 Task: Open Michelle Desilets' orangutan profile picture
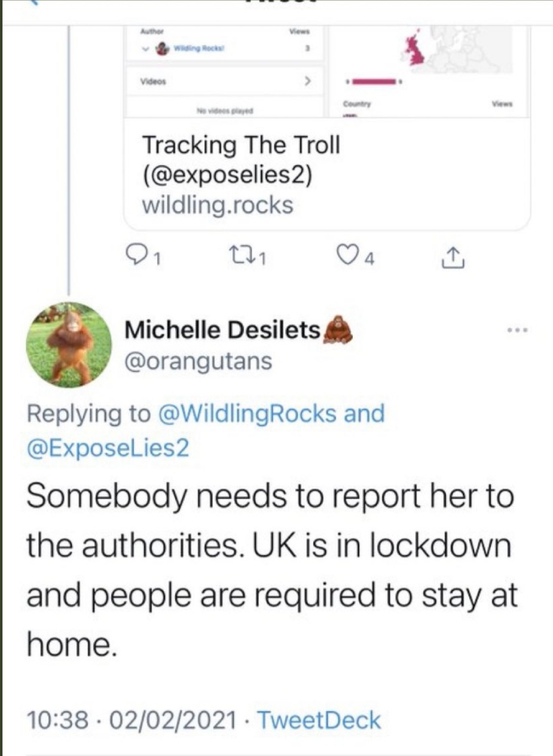coord(69,345)
